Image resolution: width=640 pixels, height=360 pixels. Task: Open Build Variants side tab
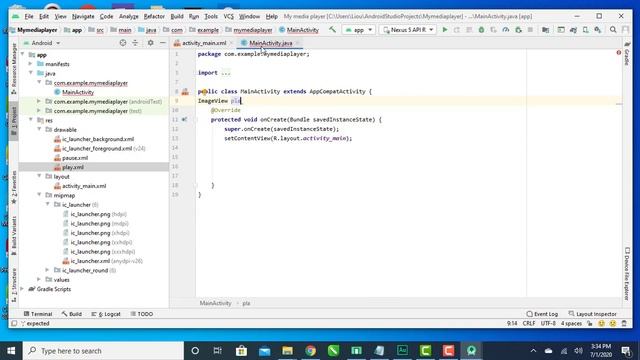[x=13, y=236]
